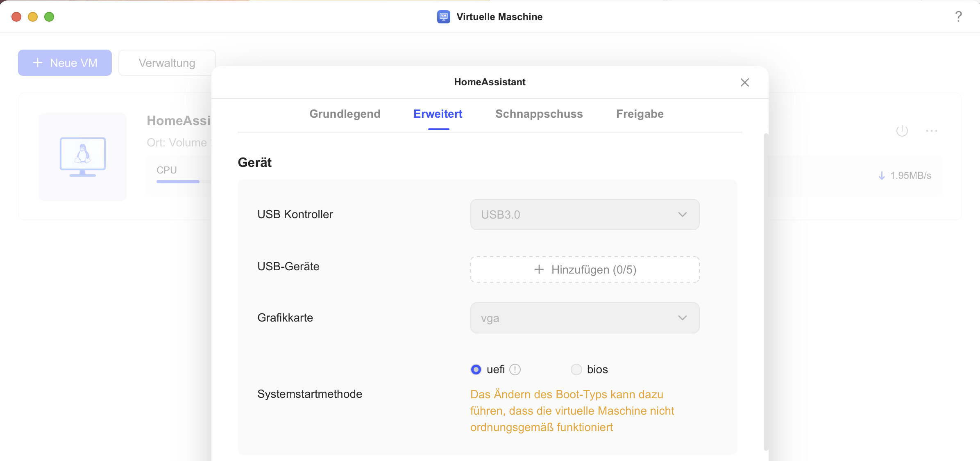Screen dimensions: 980x461
Task: Click the download speed arrow indicator
Action: [x=882, y=176]
